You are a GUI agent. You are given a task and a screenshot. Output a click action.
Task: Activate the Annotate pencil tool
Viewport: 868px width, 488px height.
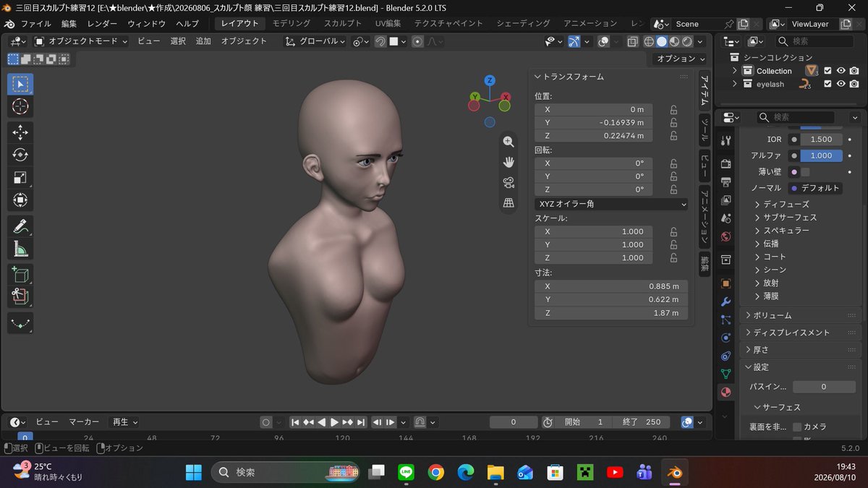click(20, 226)
